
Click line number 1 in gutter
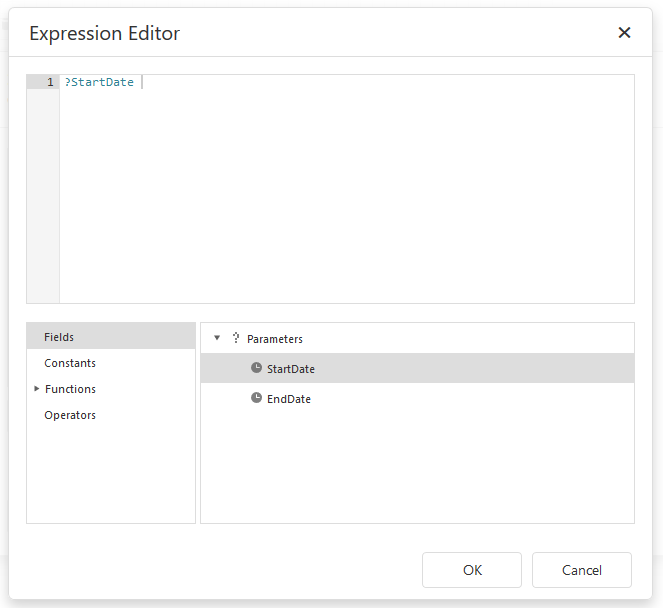point(50,82)
